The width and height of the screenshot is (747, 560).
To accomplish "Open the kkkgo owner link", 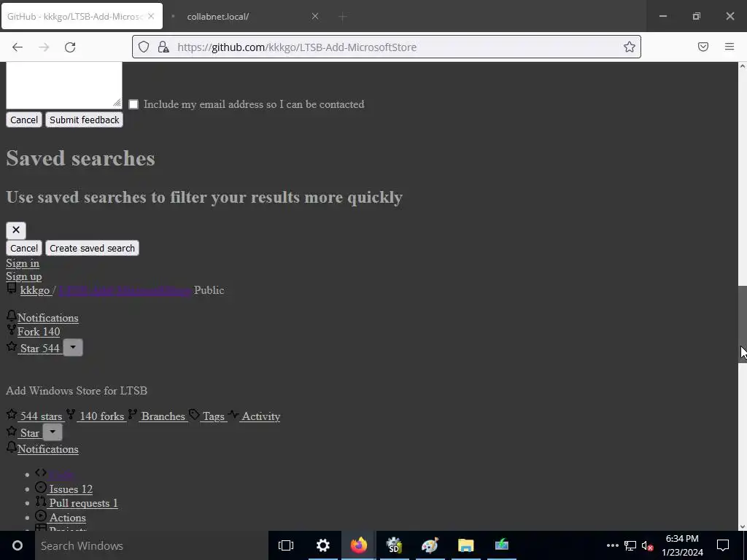I will click(x=35, y=290).
